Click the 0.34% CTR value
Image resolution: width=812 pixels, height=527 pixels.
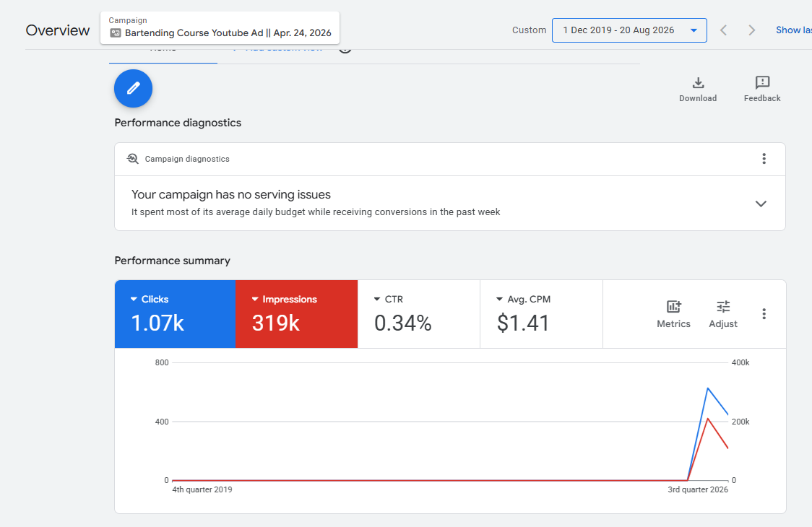[403, 323]
